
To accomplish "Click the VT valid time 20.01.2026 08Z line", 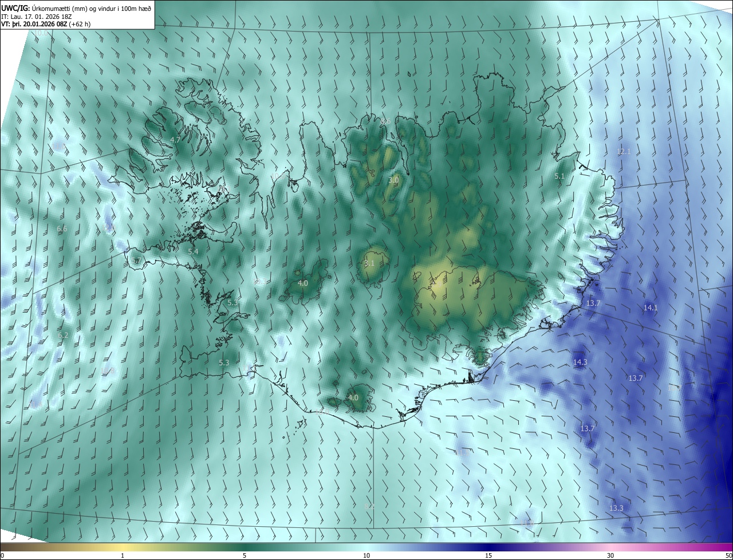I will [x=46, y=24].
